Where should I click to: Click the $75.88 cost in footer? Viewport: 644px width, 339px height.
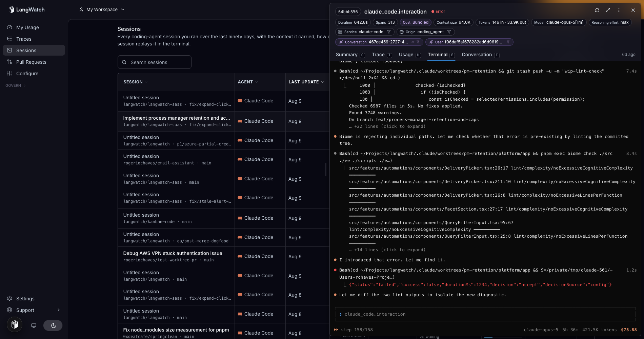[629, 330]
